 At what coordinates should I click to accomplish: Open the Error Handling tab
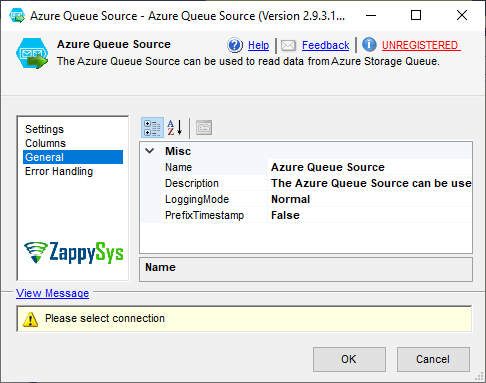[x=59, y=171]
